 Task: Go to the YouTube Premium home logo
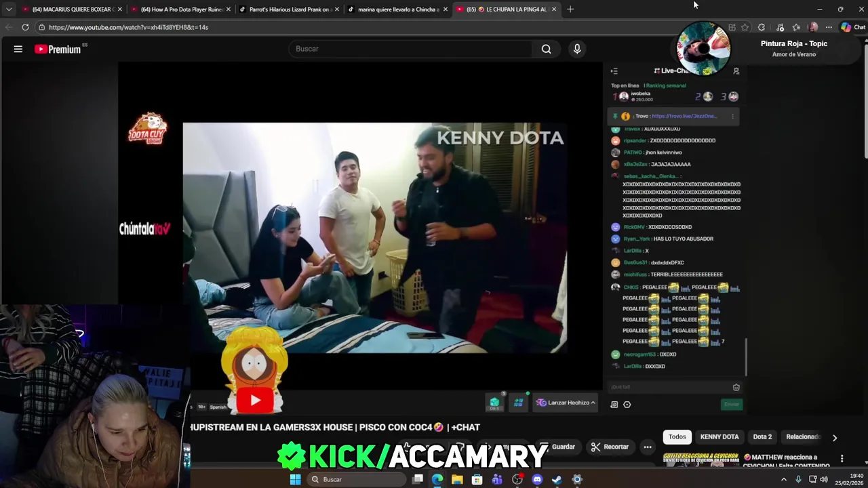(58, 49)
